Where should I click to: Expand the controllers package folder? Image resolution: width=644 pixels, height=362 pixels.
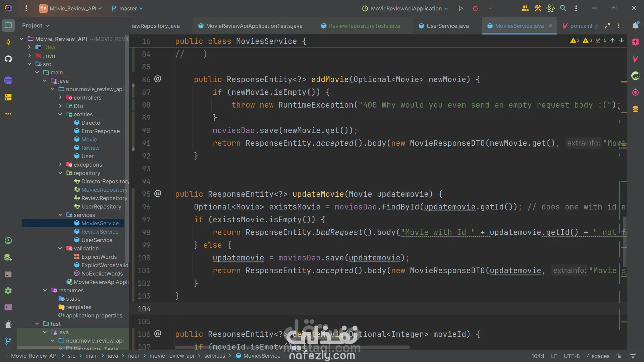pyautogui.click(x=60, y=98)
